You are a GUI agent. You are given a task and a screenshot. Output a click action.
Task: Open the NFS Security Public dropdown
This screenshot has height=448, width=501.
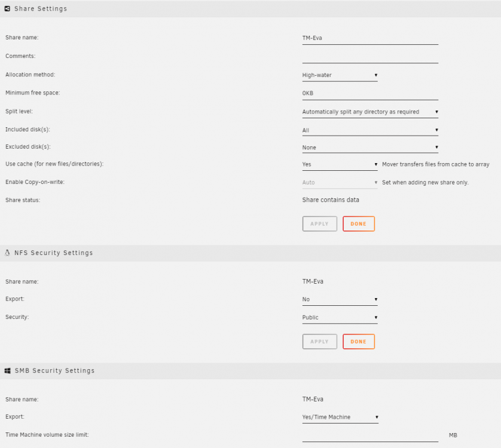click(x=340, y=318)
